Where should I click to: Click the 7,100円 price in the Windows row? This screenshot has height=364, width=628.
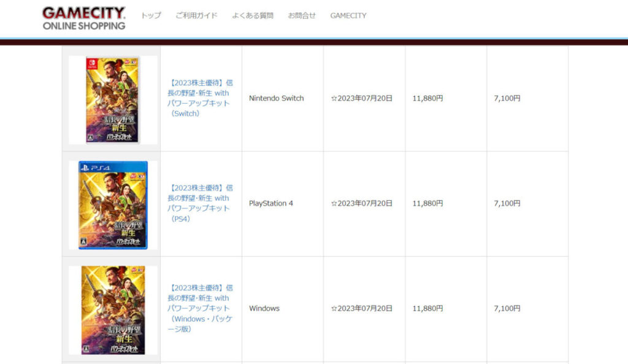pos(507,308)
